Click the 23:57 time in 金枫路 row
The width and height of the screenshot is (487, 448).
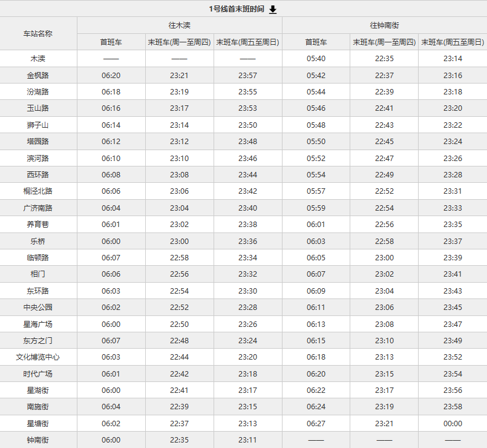coord(247,76)
